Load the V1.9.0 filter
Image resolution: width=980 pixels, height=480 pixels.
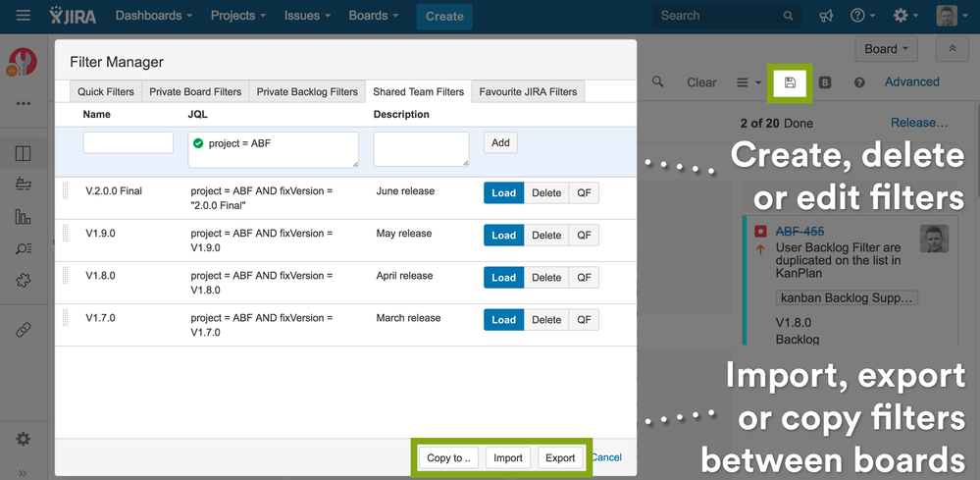(x=503, y=235)
